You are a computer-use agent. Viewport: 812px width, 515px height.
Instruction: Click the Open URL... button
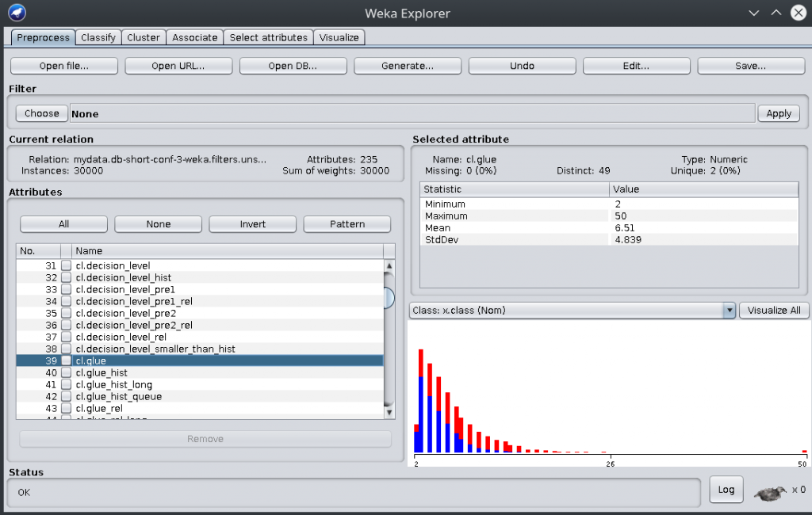(178, 66)
